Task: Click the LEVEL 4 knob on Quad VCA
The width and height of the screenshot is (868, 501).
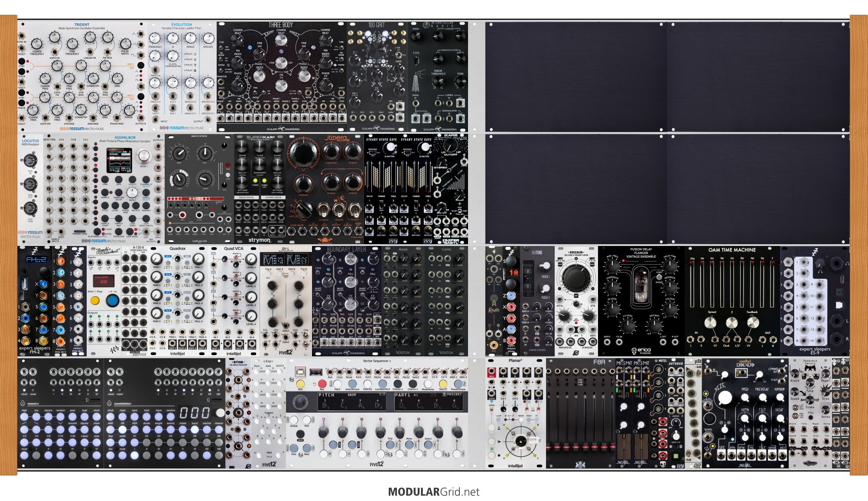Action: pyautogui.click(x=251, y=316)
